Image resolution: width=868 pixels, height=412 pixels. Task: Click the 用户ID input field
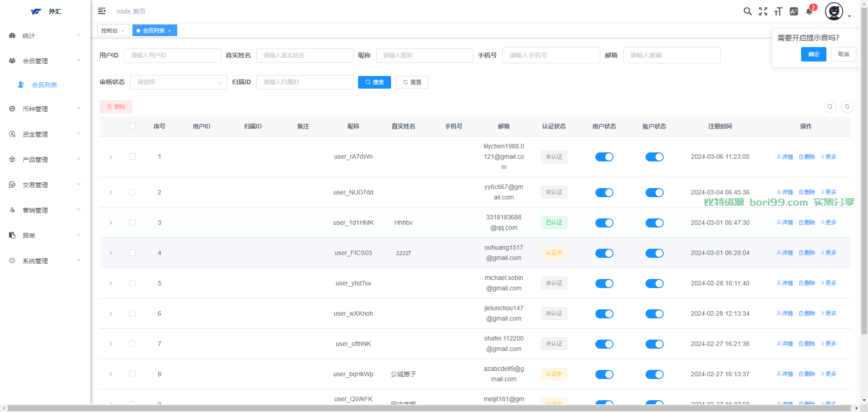click(172, 55)
